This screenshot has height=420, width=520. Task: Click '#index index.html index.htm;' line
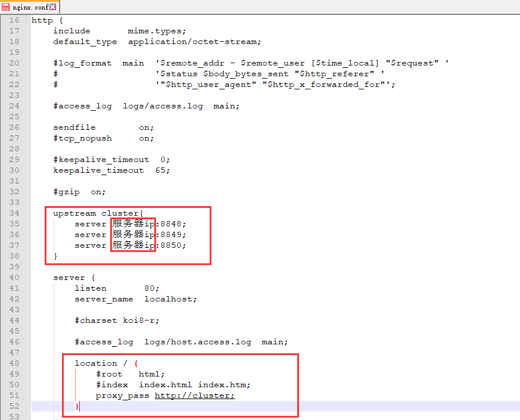tap(173, 385)
